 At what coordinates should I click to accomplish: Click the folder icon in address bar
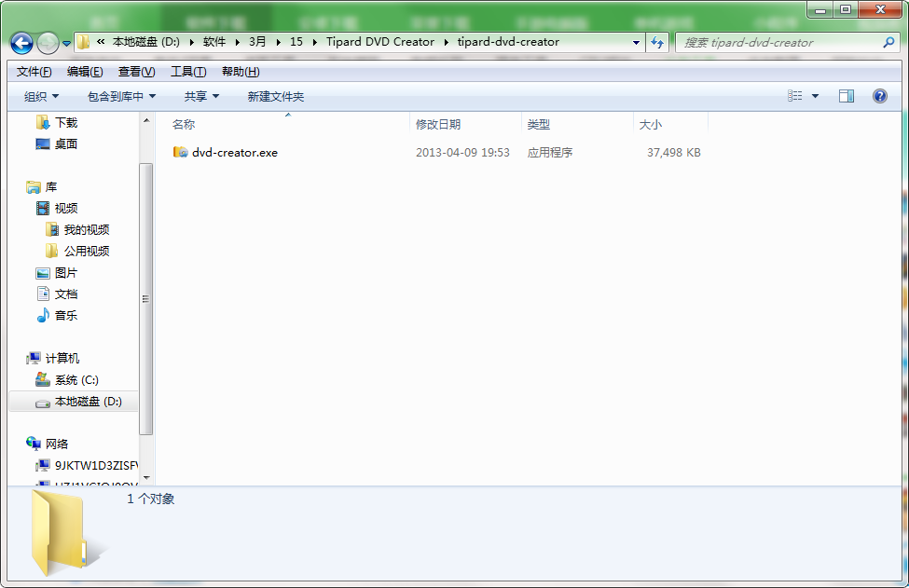tap(84, 42)
